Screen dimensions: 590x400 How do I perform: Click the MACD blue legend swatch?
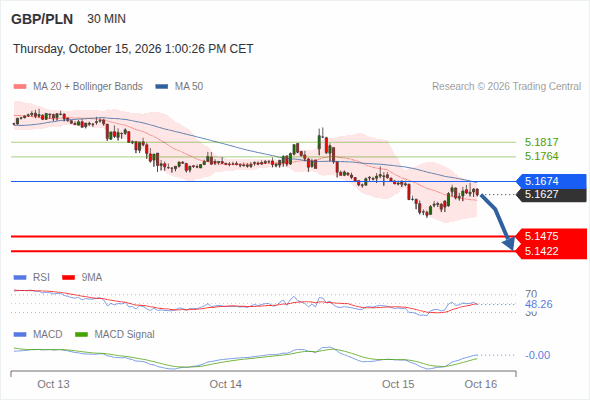pos(20,335)
